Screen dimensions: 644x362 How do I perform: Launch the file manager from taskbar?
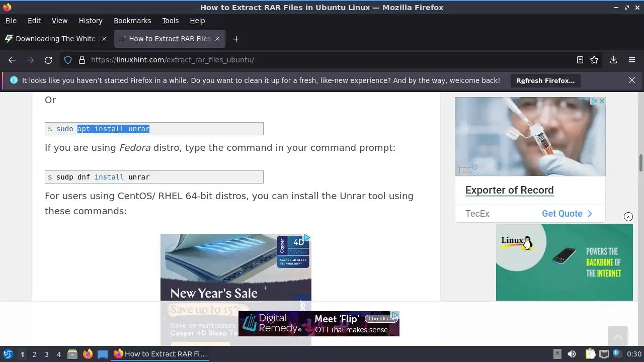click(x=72, y=354)
